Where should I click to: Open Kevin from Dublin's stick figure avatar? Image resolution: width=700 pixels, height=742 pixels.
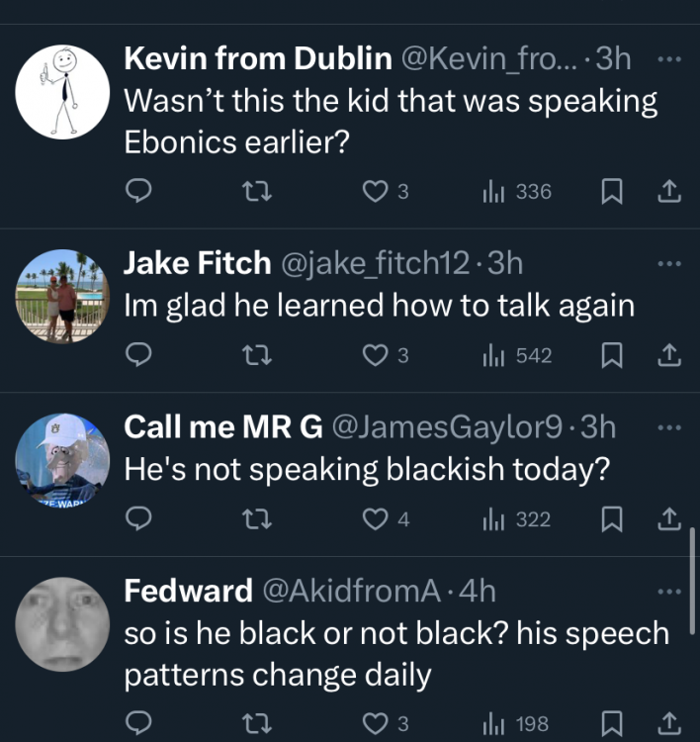pos(62,92)
